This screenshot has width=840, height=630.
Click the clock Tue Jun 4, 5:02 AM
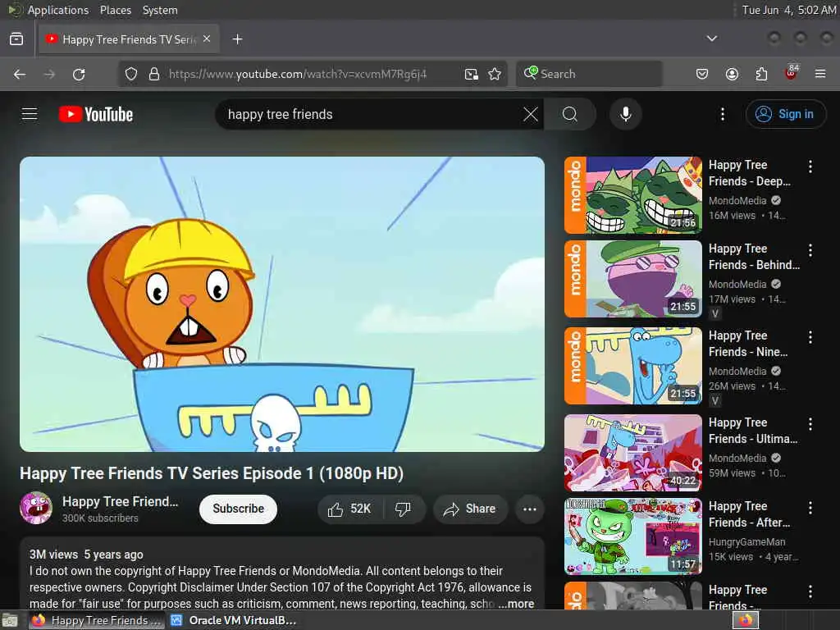click(788, 10)
